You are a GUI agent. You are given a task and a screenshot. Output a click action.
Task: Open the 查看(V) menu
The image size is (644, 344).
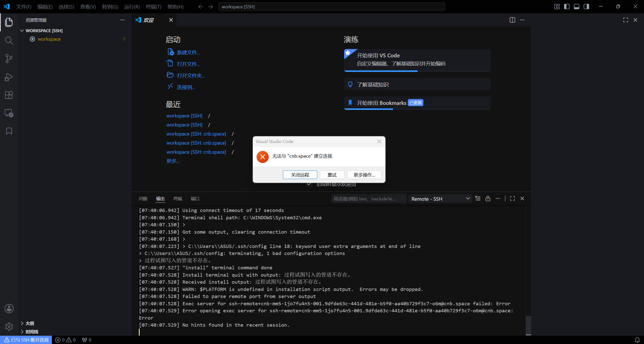coord(88,7)
